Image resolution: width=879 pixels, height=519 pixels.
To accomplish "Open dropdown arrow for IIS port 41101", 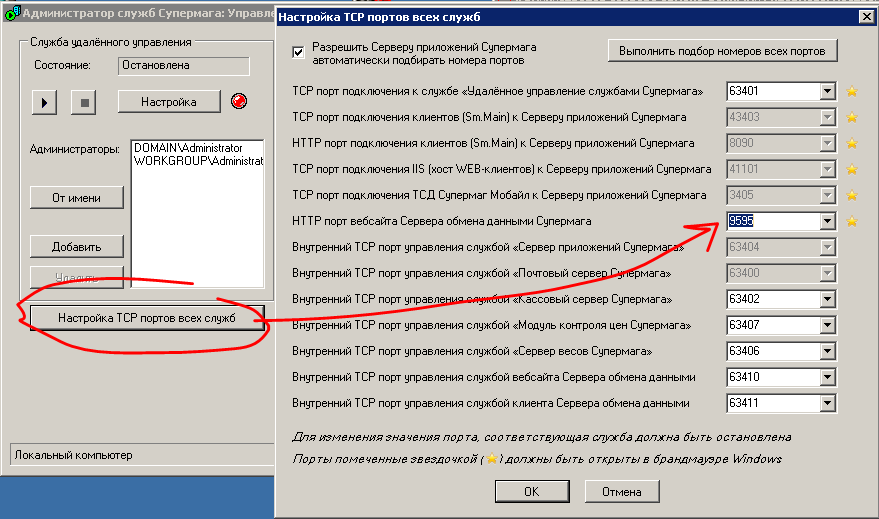I will pos(827,169).
